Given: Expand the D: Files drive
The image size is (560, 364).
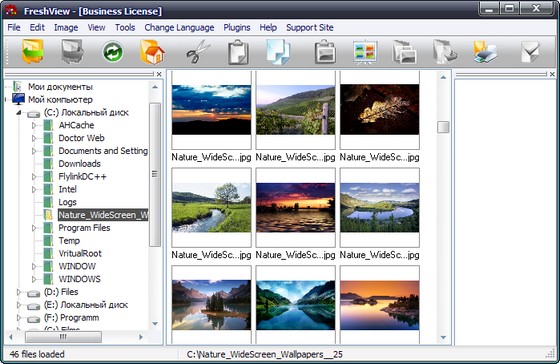Looking at the screenshot, I should 19,292.
